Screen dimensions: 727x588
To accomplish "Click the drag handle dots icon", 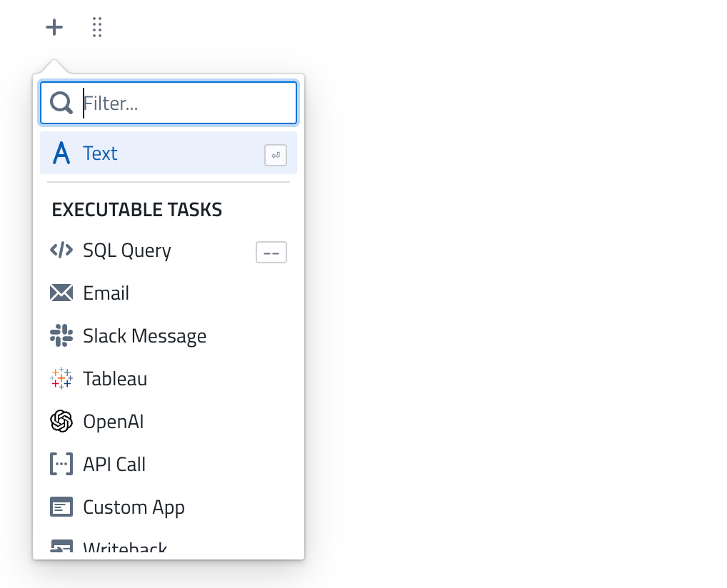I will pyautogui.click(x=98, y=28).
